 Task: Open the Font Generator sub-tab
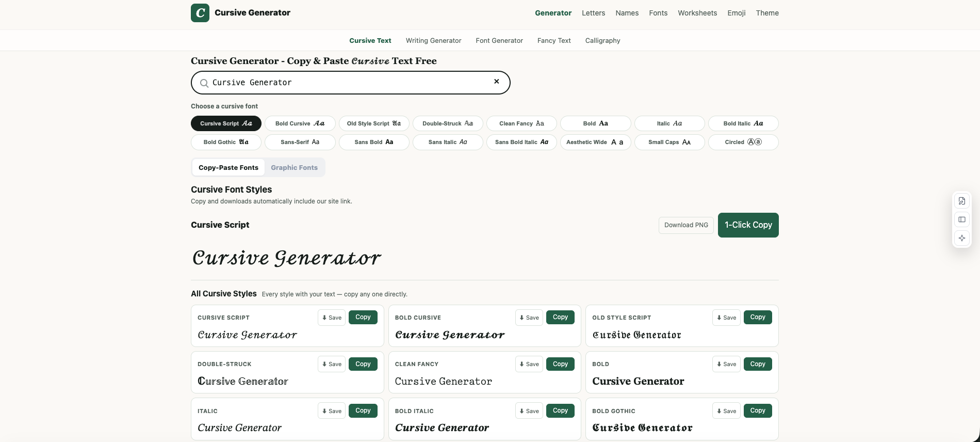point(499,41)
